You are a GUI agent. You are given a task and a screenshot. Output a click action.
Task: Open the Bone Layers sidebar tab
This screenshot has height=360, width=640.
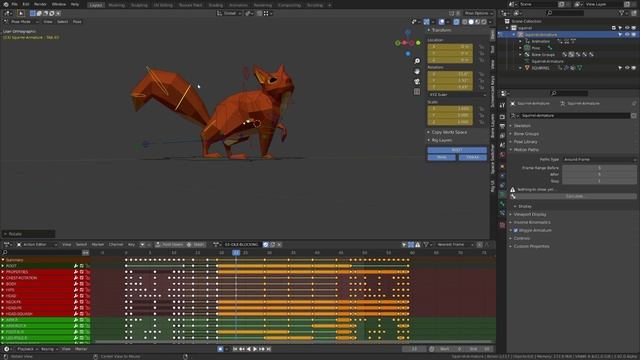click(x=493, y=126)
